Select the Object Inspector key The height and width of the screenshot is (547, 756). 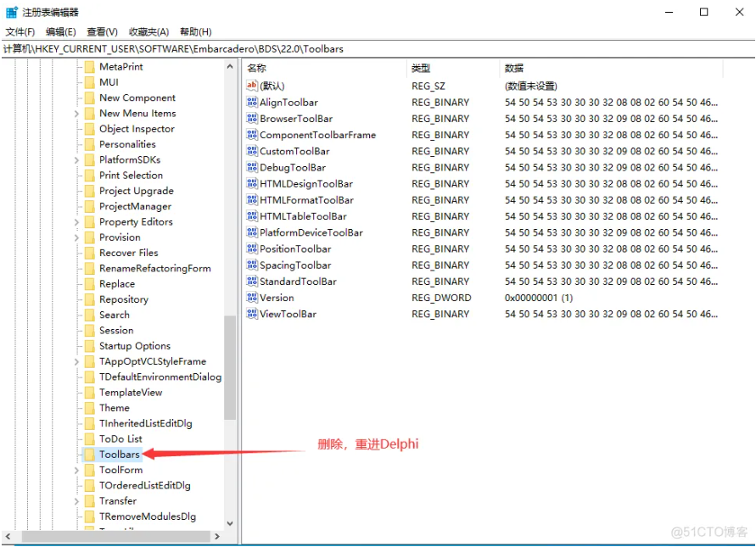[137, 129]
